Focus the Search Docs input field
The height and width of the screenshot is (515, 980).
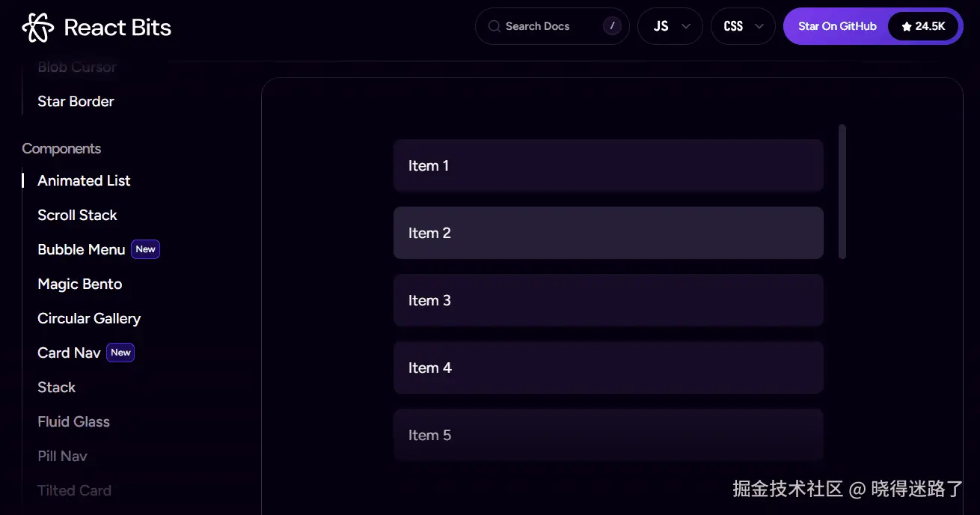(546, 26)
